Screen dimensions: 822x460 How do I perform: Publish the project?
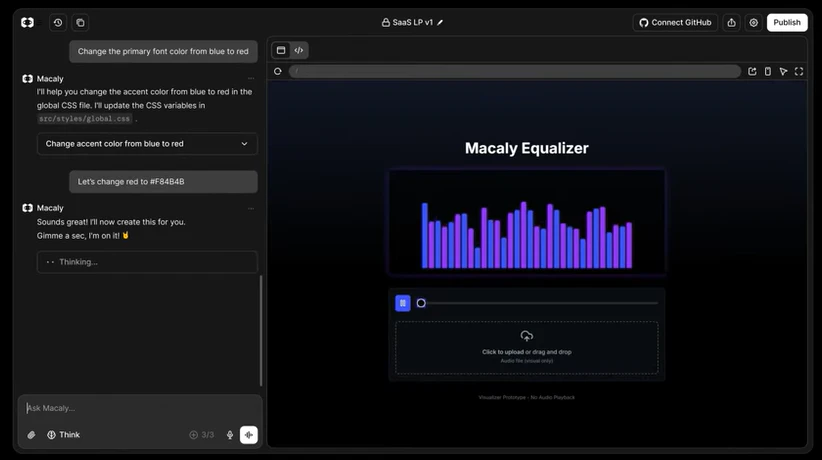pos(787,23)
